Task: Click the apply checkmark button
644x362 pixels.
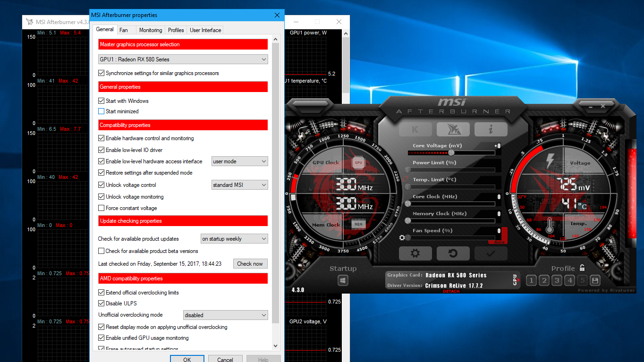Action: (x=491, y=253)
